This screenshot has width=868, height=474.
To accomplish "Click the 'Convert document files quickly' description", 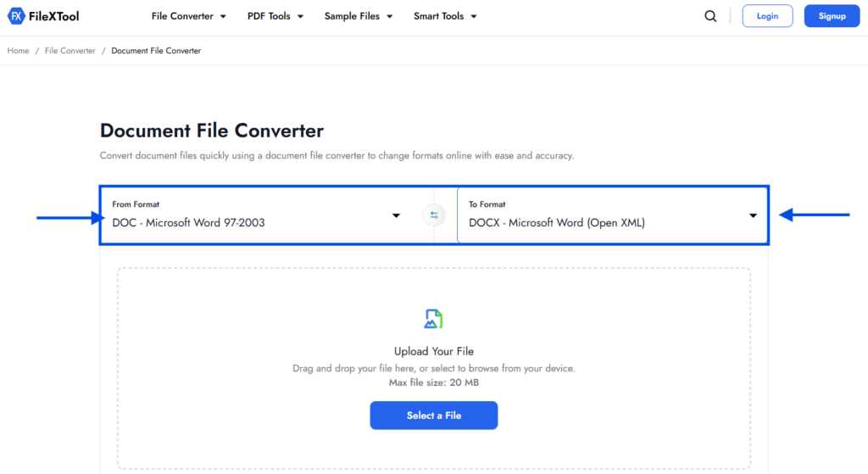I will [337, 156].
